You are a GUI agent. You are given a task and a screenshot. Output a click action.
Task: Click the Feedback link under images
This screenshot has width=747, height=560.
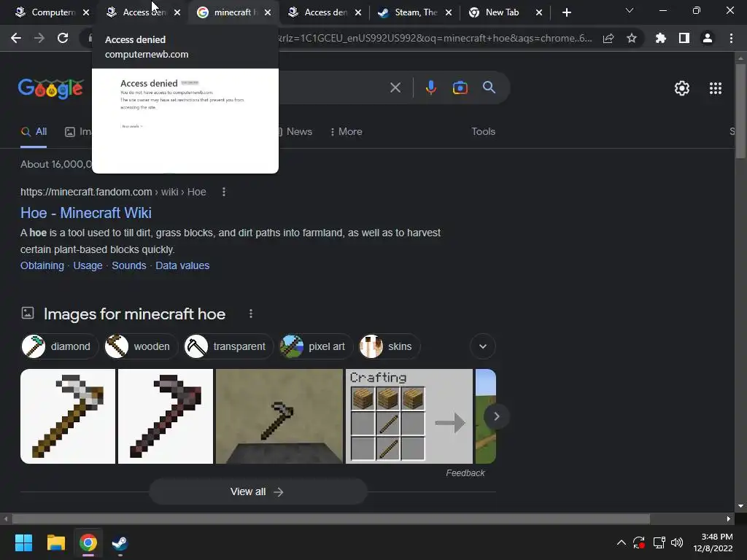(465, 472)
